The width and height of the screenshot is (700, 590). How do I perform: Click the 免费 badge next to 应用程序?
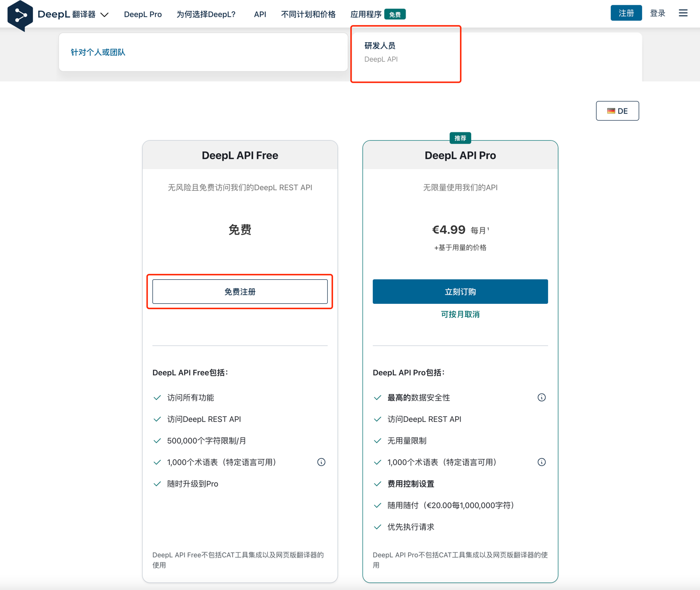pyautogui.click(x=395, y=14)
